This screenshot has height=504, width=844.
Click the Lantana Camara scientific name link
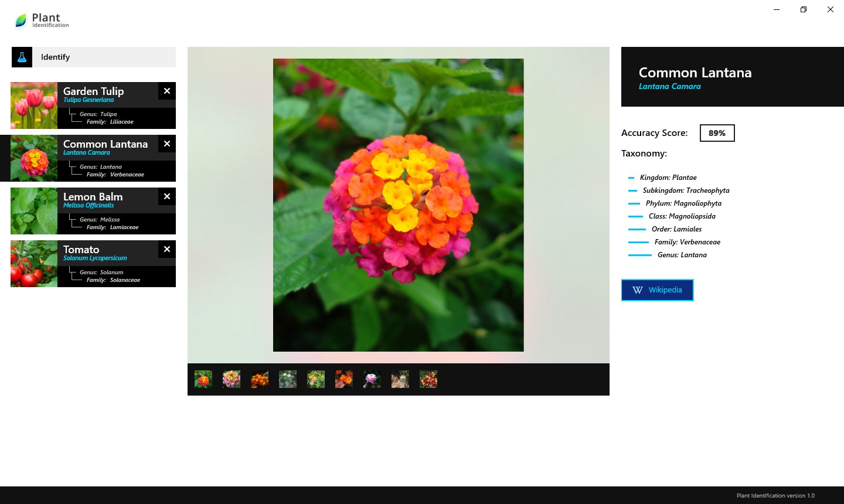click(670, 86)
